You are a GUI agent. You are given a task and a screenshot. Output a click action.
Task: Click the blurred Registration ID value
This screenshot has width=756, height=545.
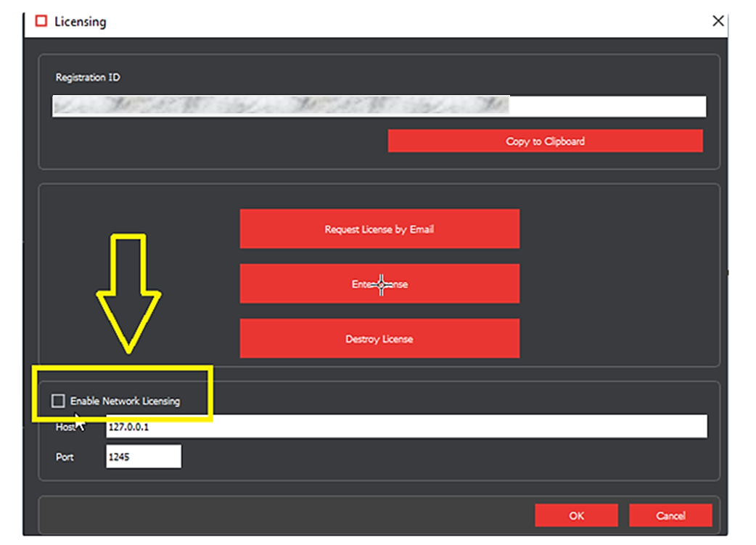pyautogui.click(x=280, y=107)
